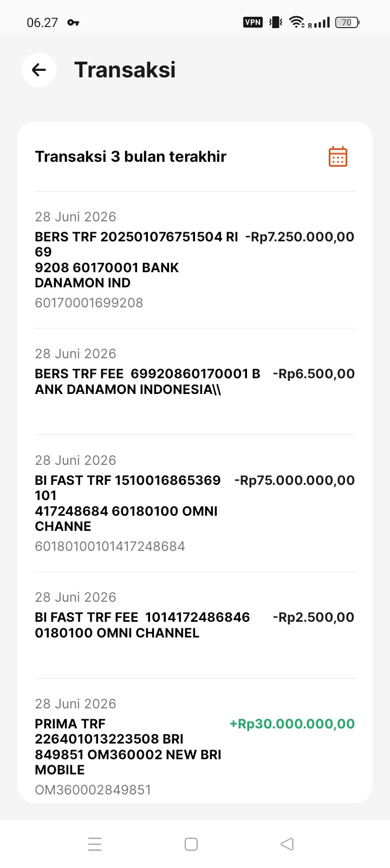Screen dimensions: 390x868
Task: Tap the vibrate mode status icon
Action: point(276,22)
